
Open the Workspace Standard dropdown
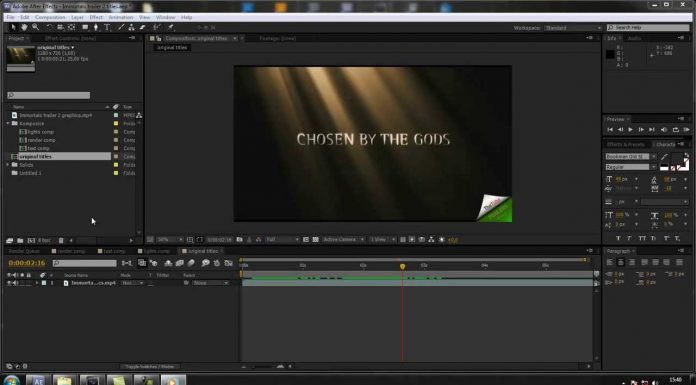click(x=573, y=28)
